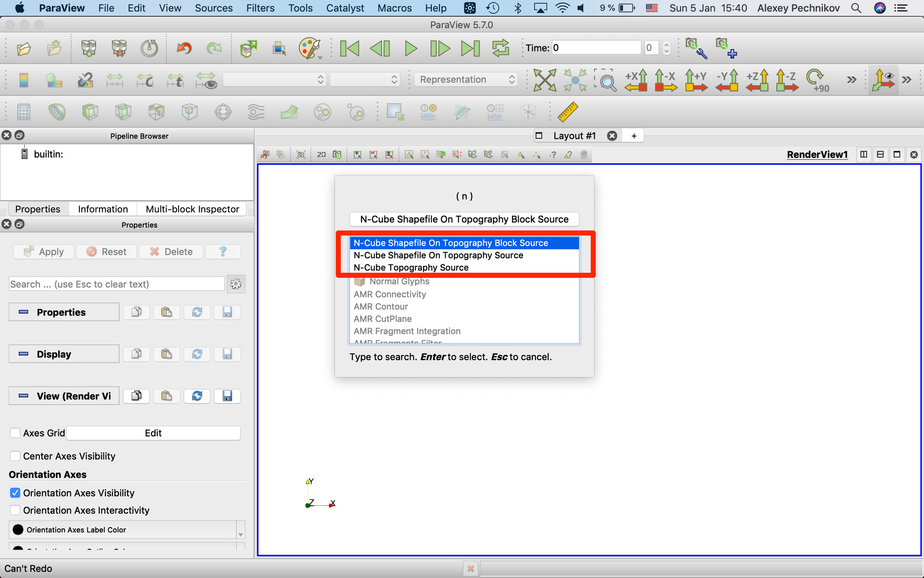924x578 pixels.
Task: Uncheck Orientation Axes Visibility
Action: pos(15,493)
